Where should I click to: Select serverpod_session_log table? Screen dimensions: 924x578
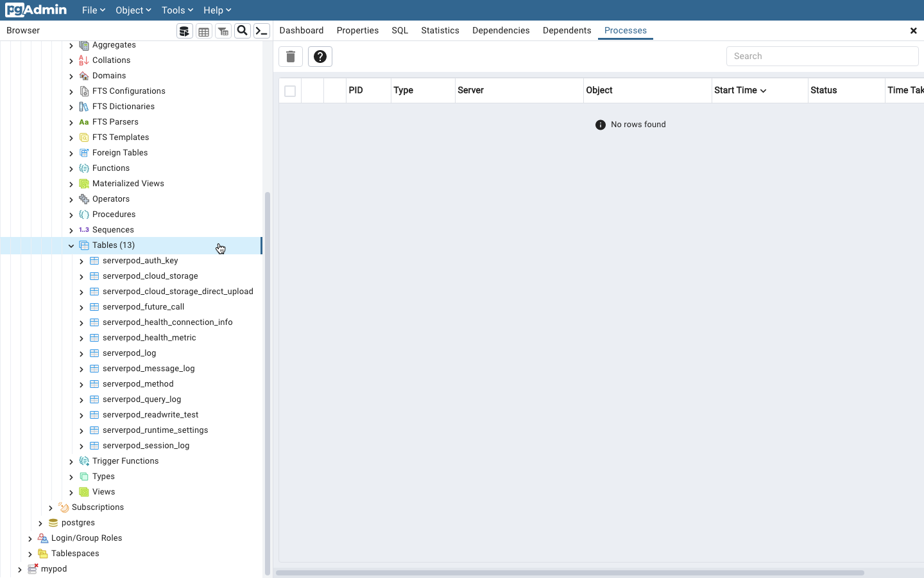tap(146, 446)
